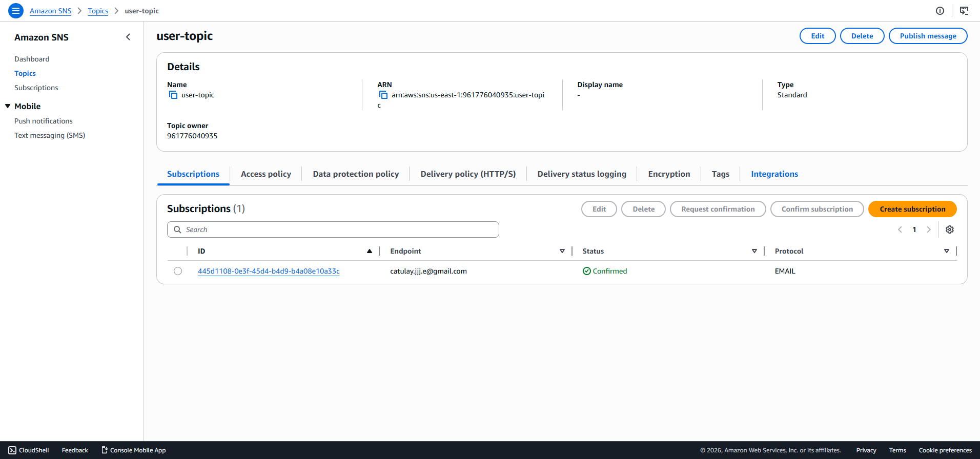Click the Confirmed status cell

pos(605,271)
